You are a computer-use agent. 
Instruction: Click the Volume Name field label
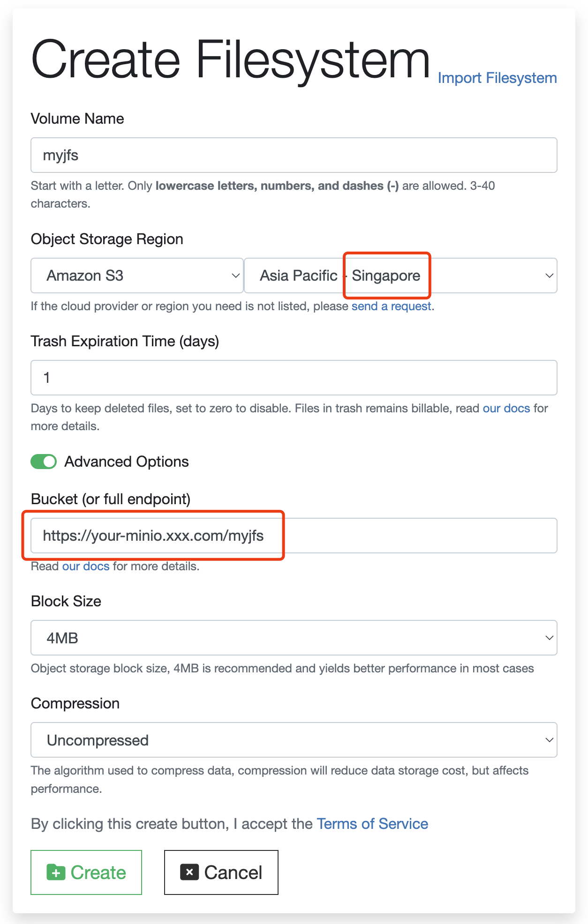coord(77,119)
